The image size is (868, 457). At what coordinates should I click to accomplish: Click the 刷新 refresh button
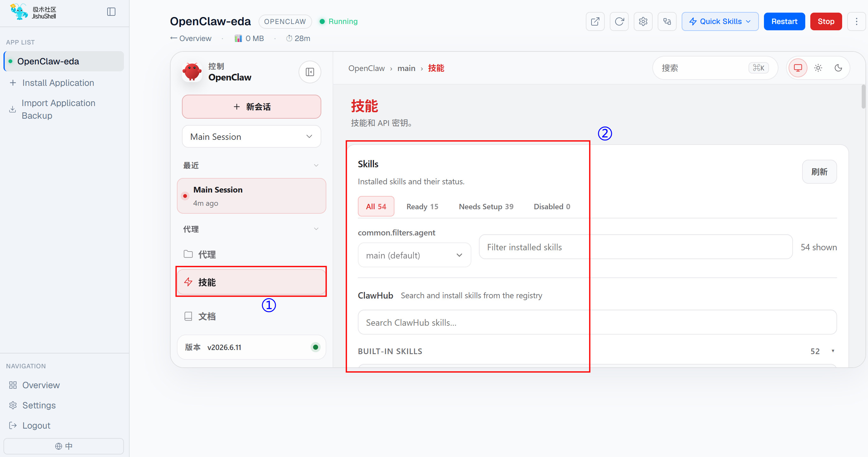[x=819, y=172]
